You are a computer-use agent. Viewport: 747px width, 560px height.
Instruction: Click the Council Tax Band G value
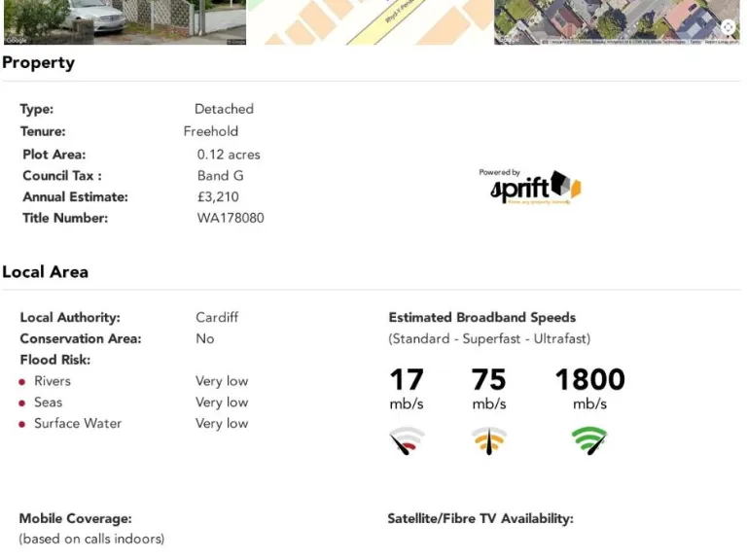pos(220,176)
